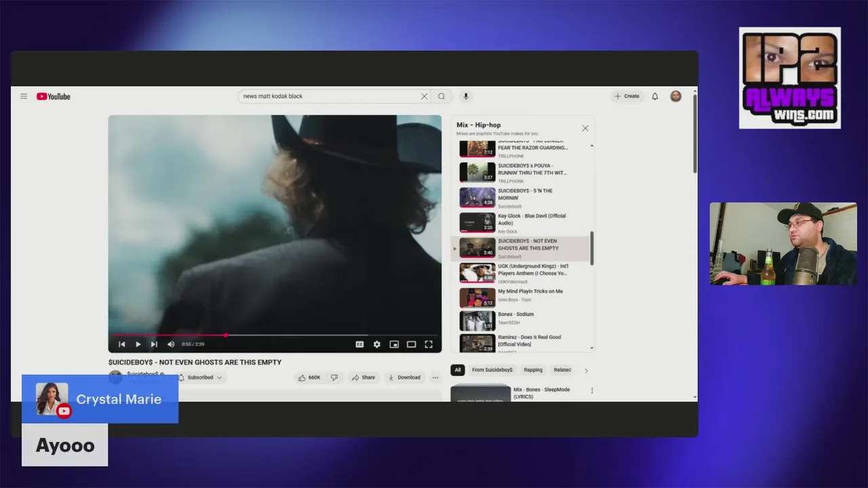
Task: Go to the YouTube home logo
Action: click(54, 96)
